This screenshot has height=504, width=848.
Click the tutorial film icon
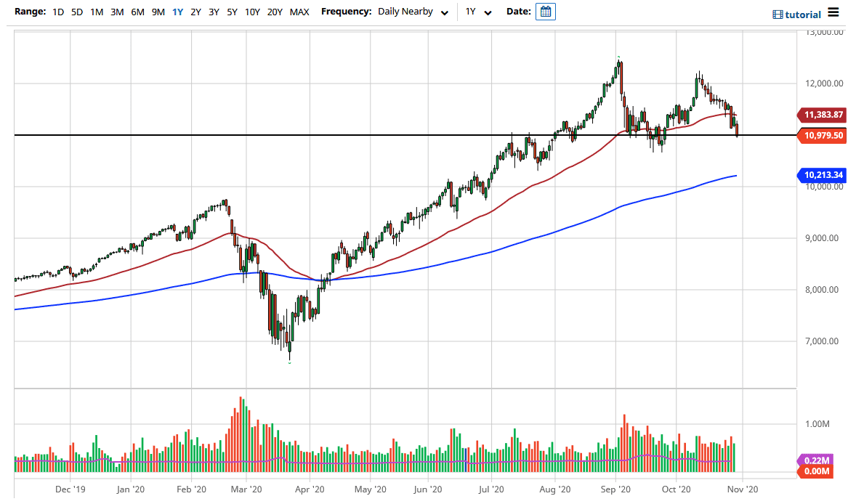click(x=778, y=15)
